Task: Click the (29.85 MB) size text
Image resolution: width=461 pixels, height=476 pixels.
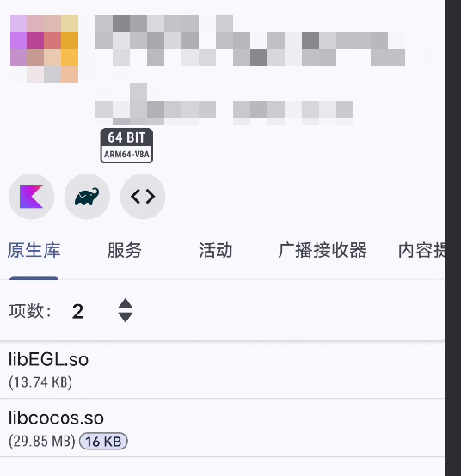Action: (x=42, y=442)
